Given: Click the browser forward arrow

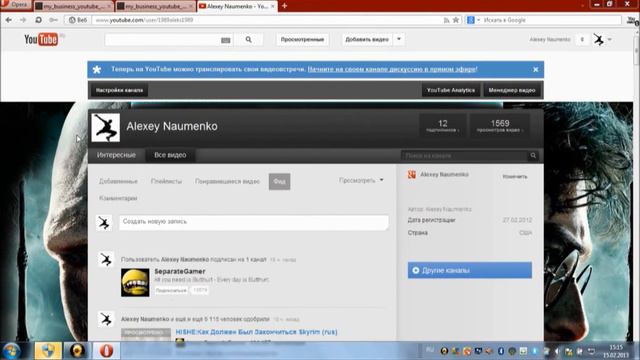Looking at the screenshot, I should [23, 20].
